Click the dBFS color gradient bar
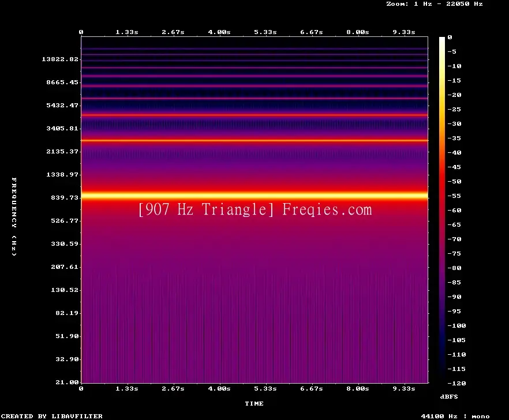This screenshot has height=420, width=509. 442,210
